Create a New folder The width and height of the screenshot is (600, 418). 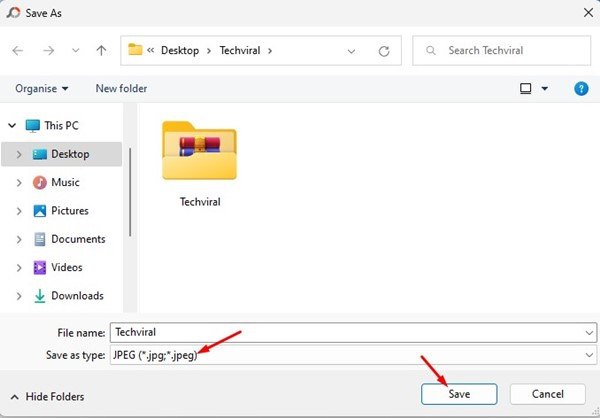pyautogui.click(x=121, y=88)
